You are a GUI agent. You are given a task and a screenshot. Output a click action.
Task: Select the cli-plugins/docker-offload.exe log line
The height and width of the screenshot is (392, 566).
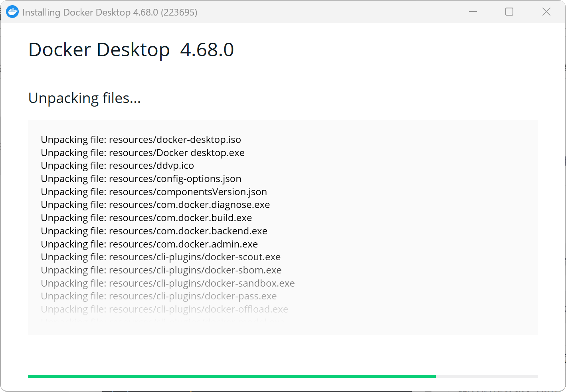point(164,309)
